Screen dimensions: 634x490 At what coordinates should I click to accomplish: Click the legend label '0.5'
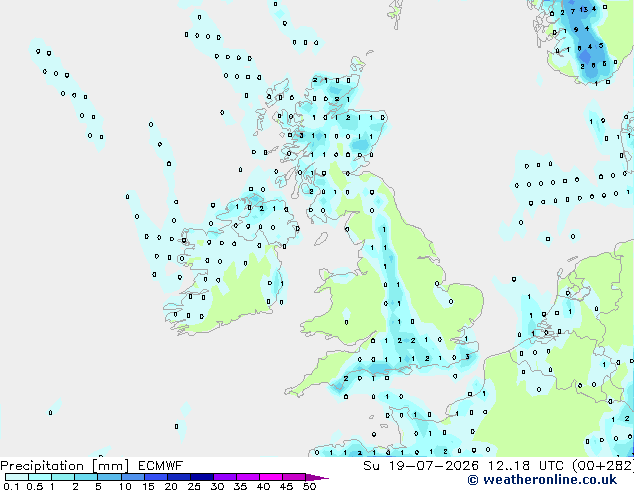click(35, 486)
